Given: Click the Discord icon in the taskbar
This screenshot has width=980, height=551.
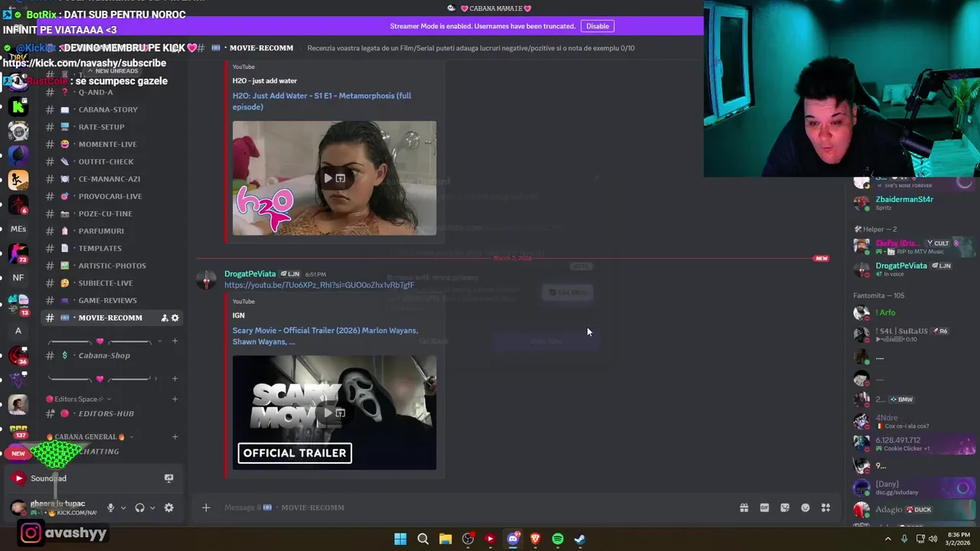Looking at the screenshot, I should (513, 539).
